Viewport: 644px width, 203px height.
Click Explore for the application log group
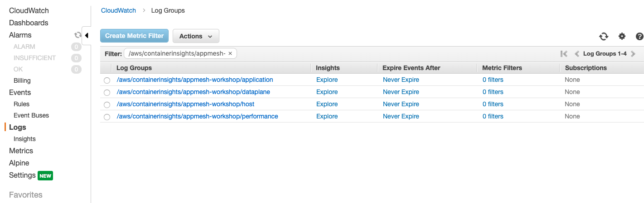pos(327,80)
